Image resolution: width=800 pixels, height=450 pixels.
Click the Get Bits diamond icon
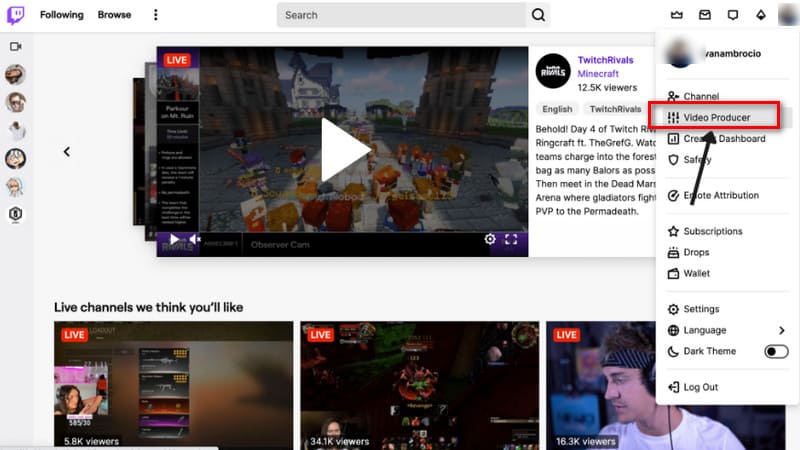(761, 15)
